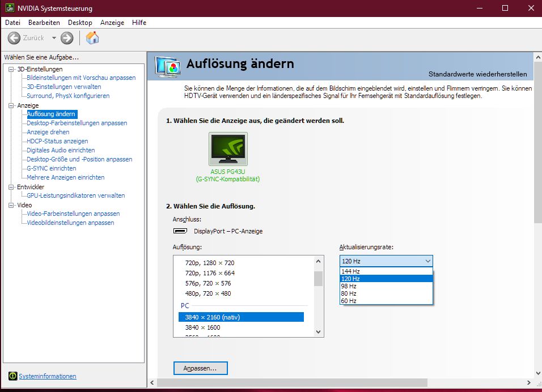Open the Anzeige menu
Viewport: 542px width, 392px height.
click(112, 23)
